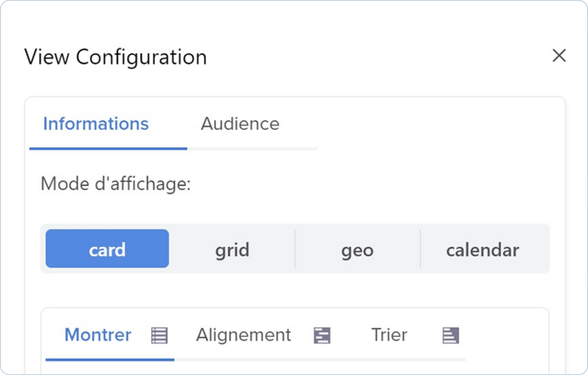Click the divider between grid and geo
This screenshot has width=588, height=375.
tap(295, 249)
